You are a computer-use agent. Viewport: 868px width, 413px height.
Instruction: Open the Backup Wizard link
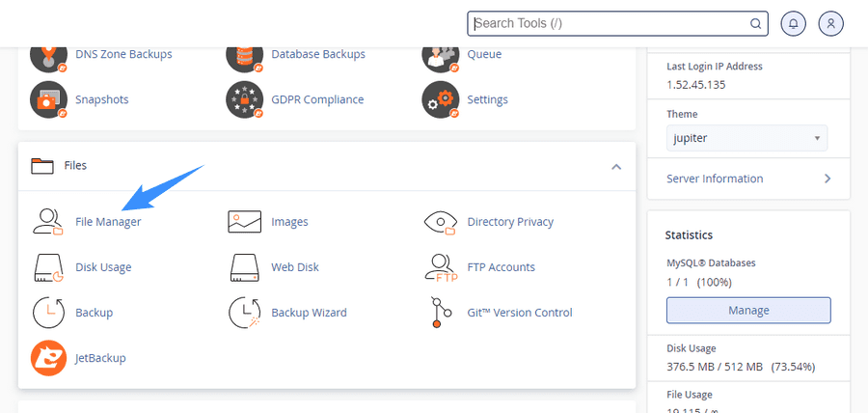(309, 313)
